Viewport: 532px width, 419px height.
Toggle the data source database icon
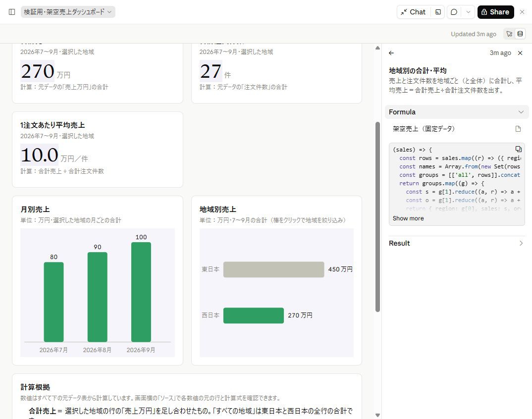pyautogui.click(x=520, y=34)
